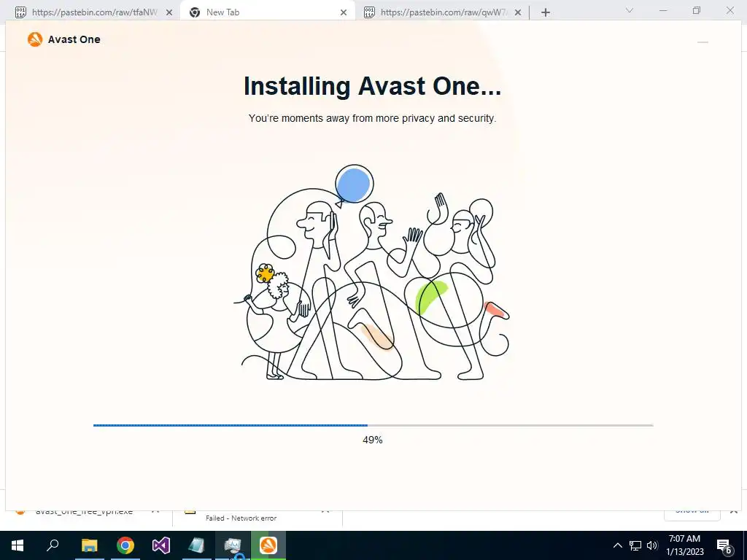Switch to the New Tab tab

[x=267, y=12]
